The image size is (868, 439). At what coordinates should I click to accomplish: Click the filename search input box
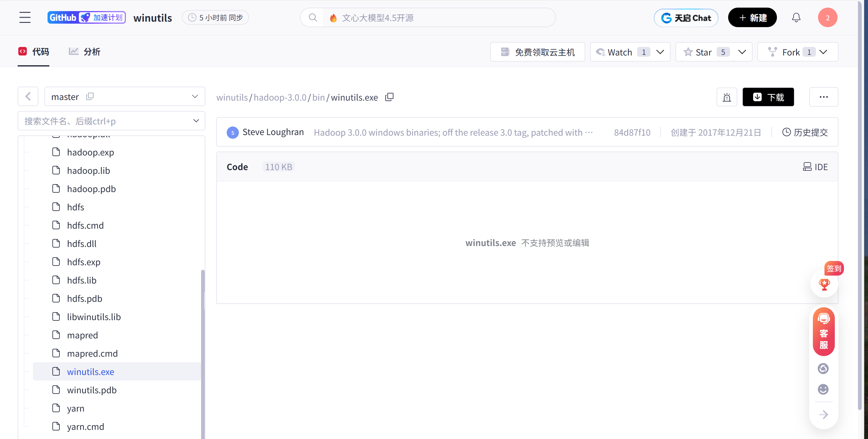click(x=101, y=121)
